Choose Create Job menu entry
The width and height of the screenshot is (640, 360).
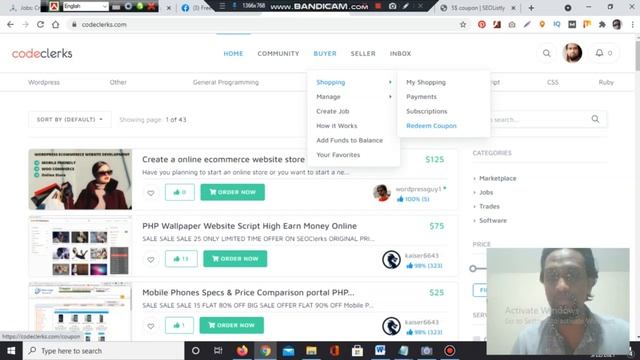pyautogui.click(x=333, y=111)
